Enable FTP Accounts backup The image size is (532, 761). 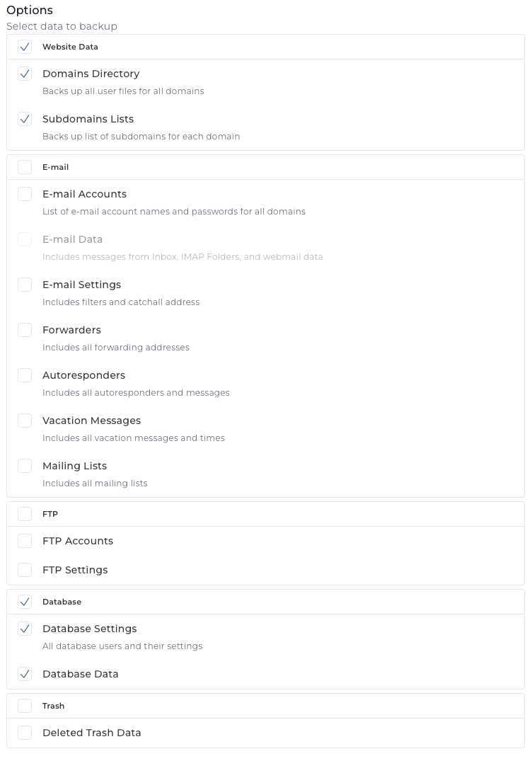point(25,541)
